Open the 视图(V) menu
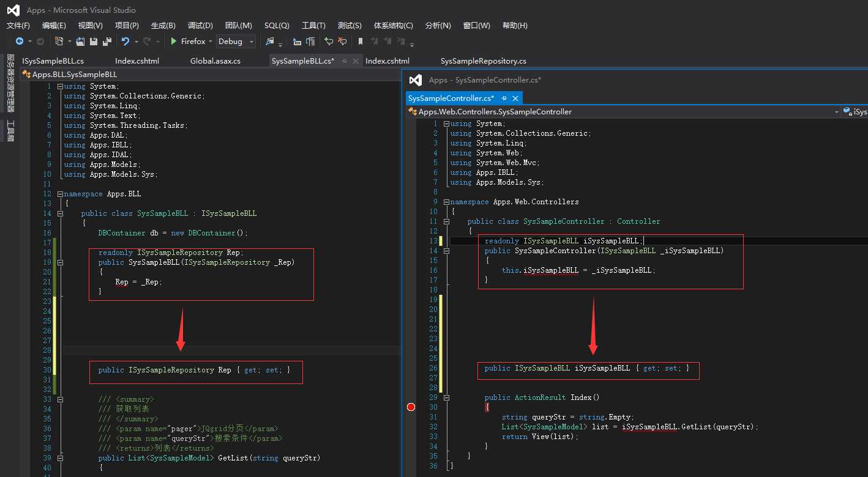Image resolution: width=868 pixels, height=477 pixels. click(x=90, y=26)
